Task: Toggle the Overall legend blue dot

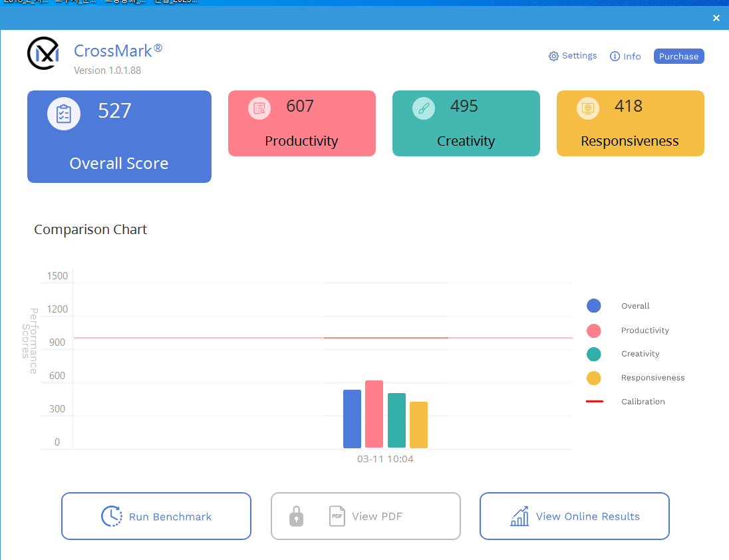Action: [594, 306]
